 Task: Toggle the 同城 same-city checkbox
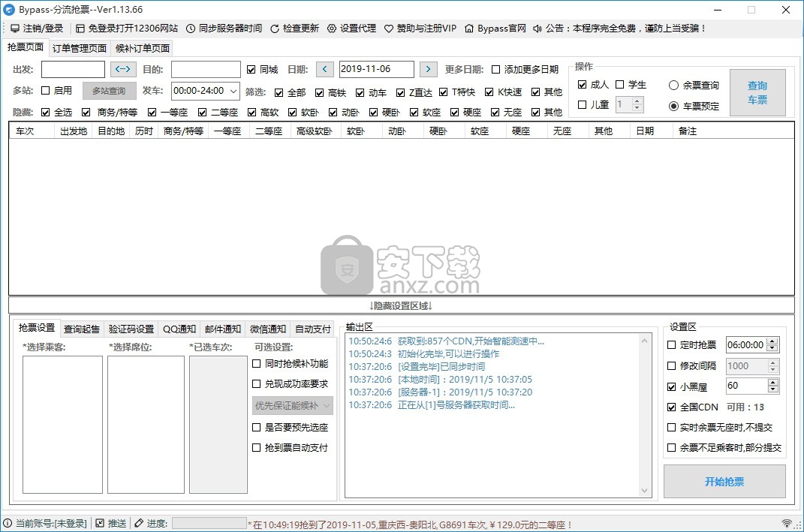click(x=251, y=70)
